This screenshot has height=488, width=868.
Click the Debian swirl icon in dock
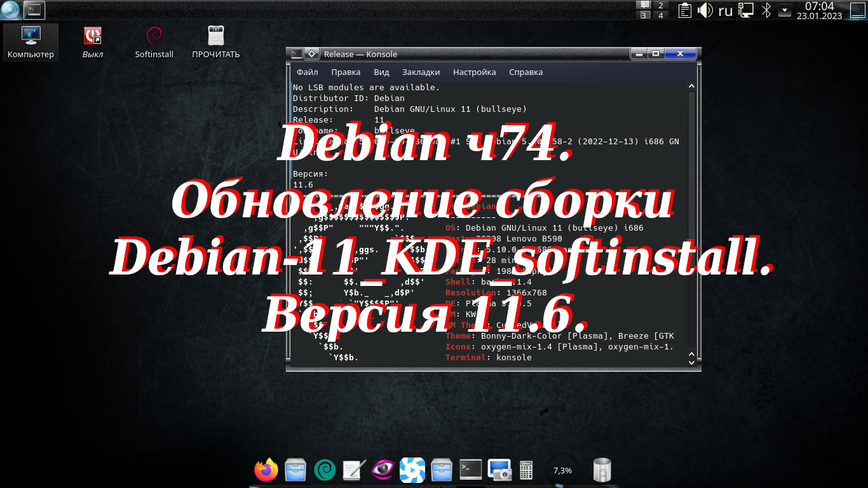(325, 470)
